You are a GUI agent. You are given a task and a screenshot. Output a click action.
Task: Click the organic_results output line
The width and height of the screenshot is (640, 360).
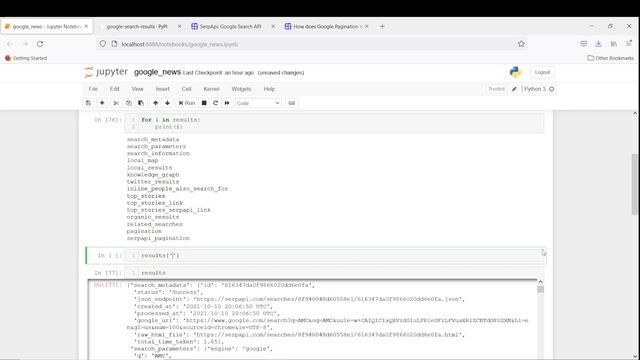pos(153,217)
